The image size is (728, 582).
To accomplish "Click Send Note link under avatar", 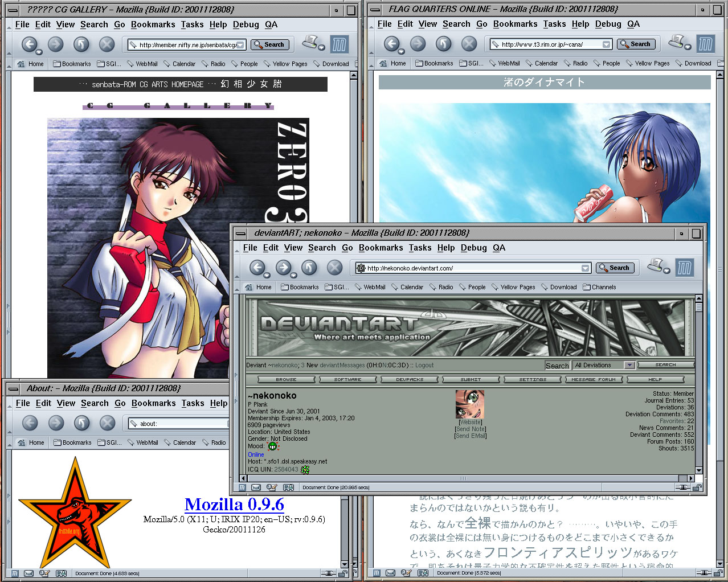I will [x=471, y=429].
